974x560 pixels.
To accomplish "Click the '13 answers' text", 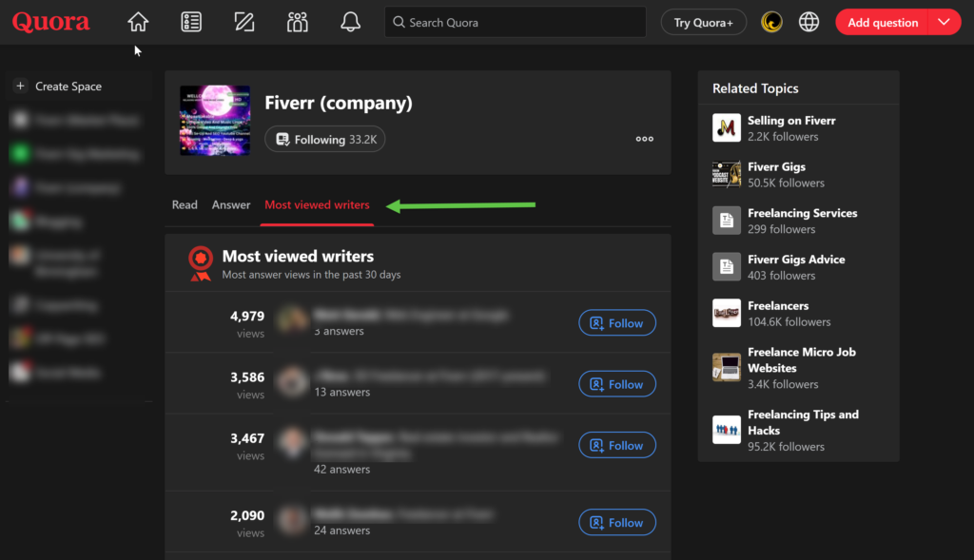I will (341, 392).
